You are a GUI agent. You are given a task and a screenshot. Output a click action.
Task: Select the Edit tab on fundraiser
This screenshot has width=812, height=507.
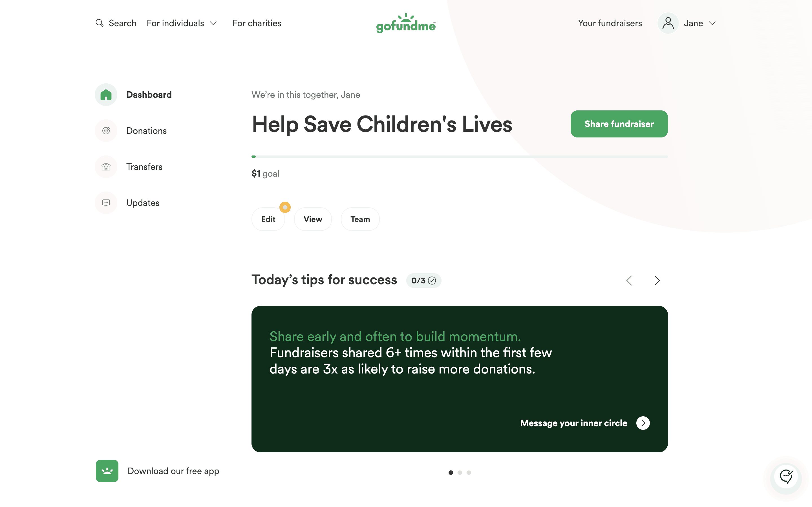268,219
